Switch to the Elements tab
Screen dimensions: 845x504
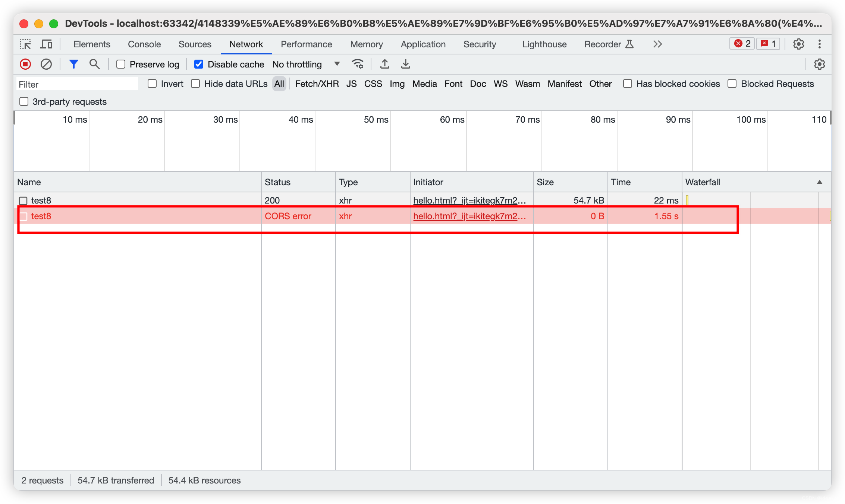click(92, 44)
